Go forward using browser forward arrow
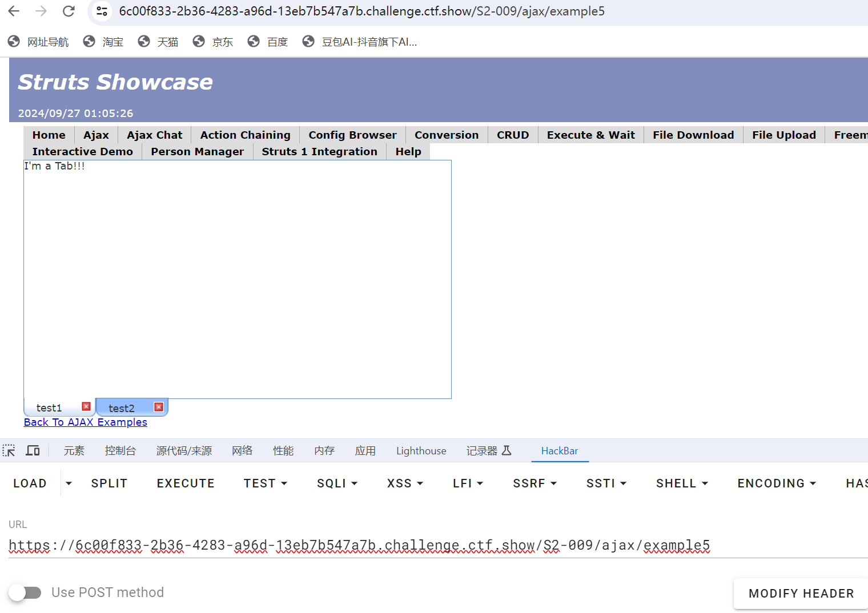The image size is (868, 613). click(x=41, y=11)
